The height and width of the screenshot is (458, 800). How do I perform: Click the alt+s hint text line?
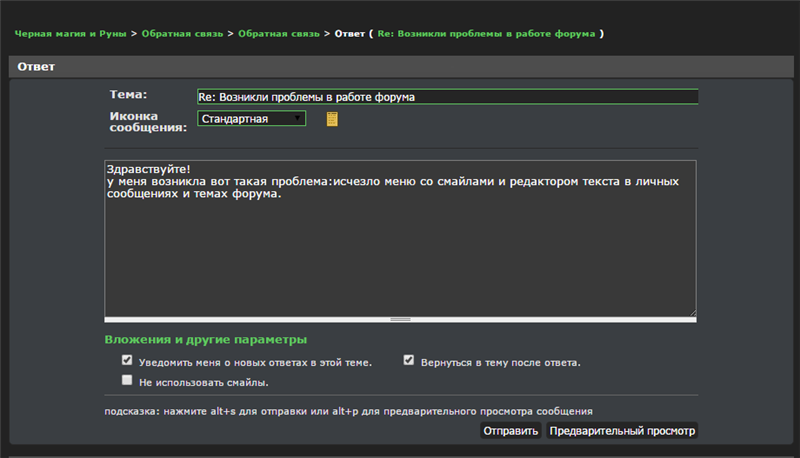coord(348,411)
